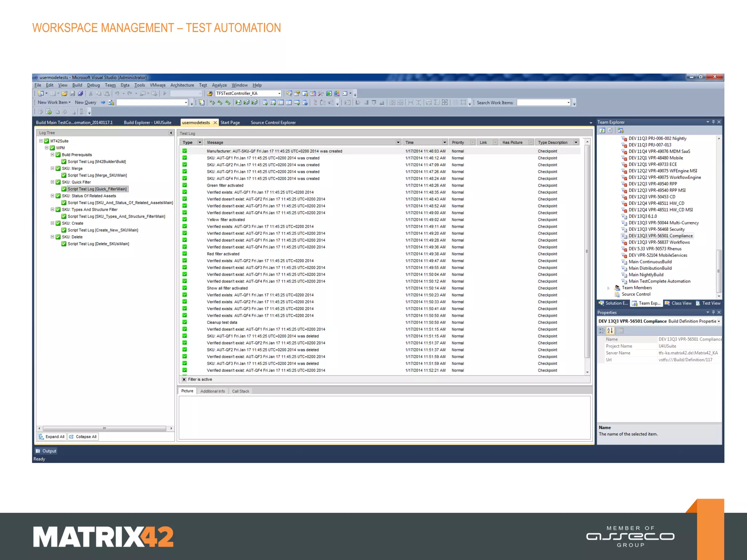Open the Analyze menu
This screenshot has height=560, width=747.
pyautogui.click(x=219, y=85)
